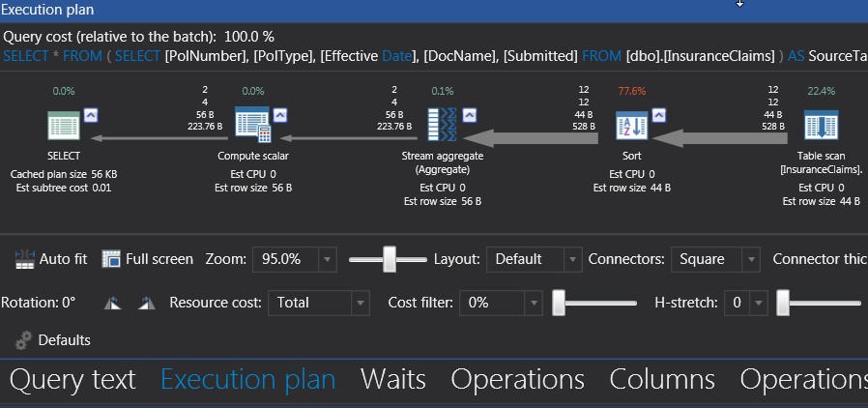Open the Connectors style dropdown

[x=749, y=259]
